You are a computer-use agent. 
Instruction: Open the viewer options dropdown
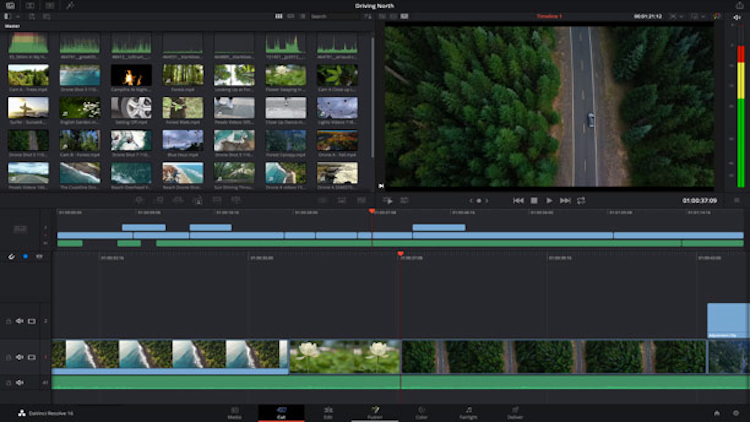(697, 16)
